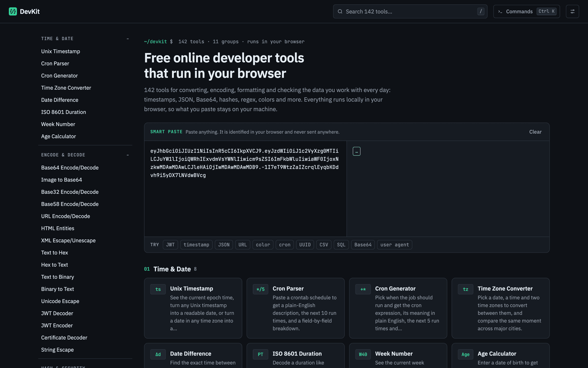This screenshot has height=368, width=588.
Task: Click the 'ts' Unix Timestamp card icon
Action: [x=158, y=289]
